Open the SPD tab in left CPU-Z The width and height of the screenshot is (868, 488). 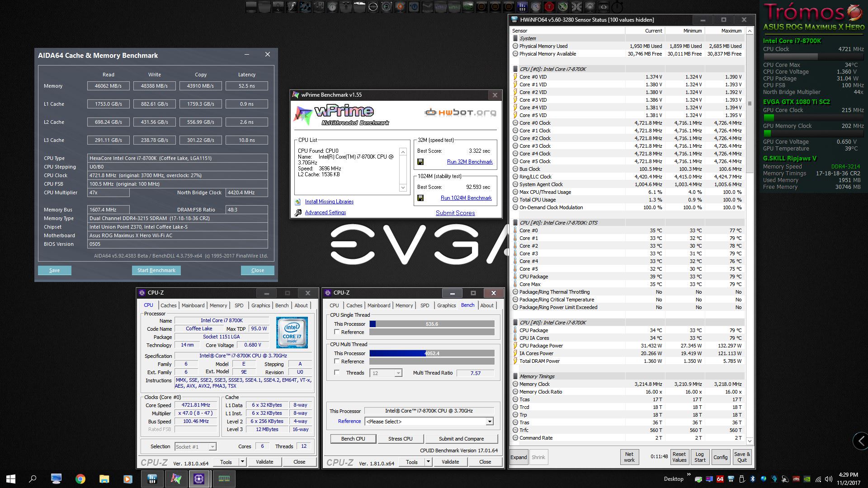click(x=239, y=305)
